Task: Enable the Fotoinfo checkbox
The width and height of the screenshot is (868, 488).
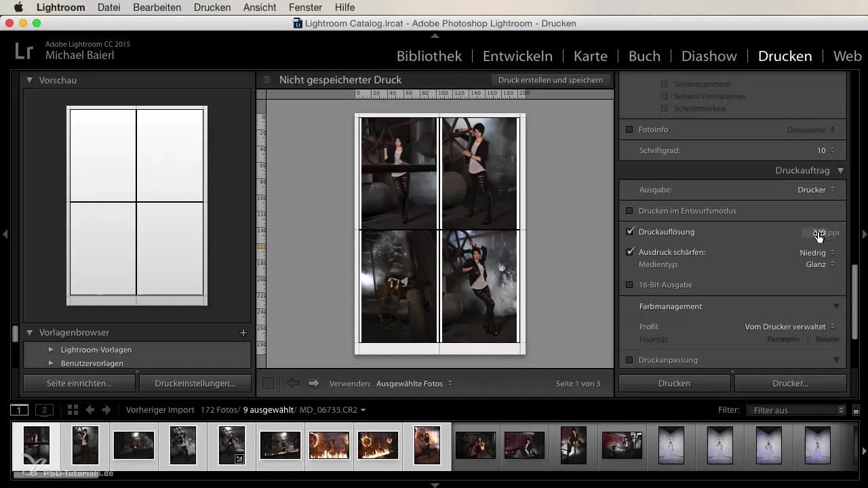Action: [x=629, y=129]
